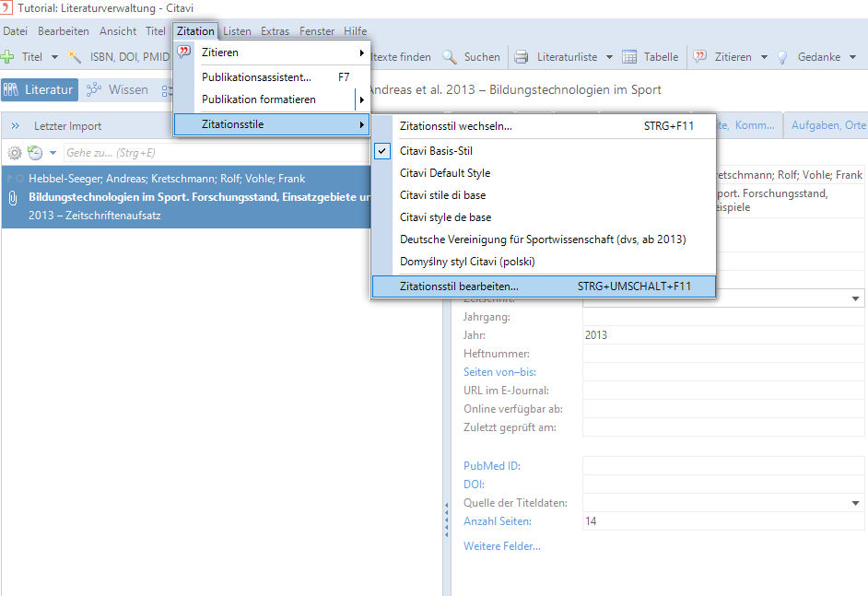Image resolution: width=868 pixels, height=596 pixels.
Task: Click the magnifier Suchen icon
Action: point(450,56)
